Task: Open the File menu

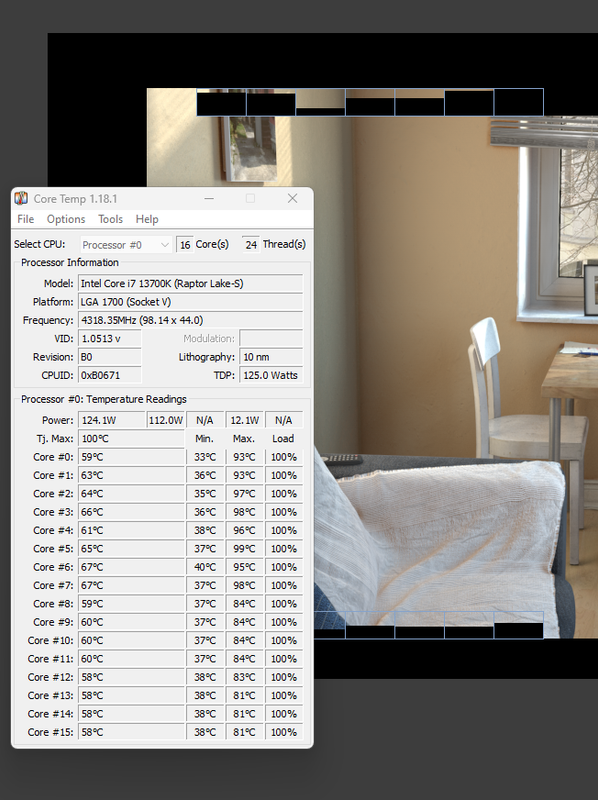Action: click(x=26, y=219)
